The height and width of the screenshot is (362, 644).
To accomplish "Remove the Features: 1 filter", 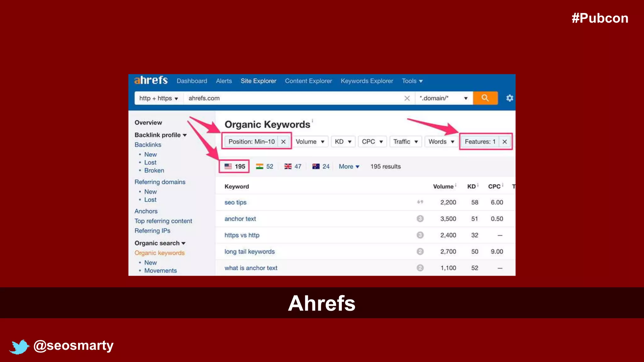I will [504, 142].
